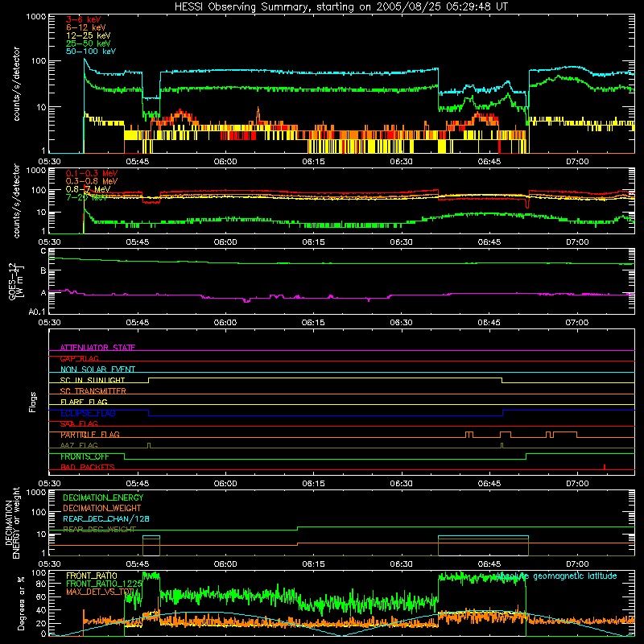Viewport: 644px width, 644px height.
Task: Click the 7-20 MeV legend label
Action: [x=86, y=197]
